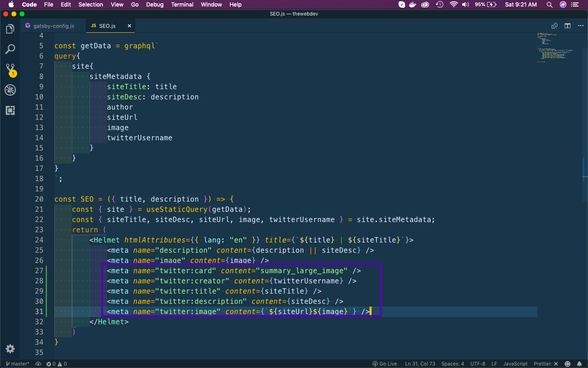Viewport: 588px width, 368px height.
Task: Open the Extensions view in activity bar
Action: pos(10,110)
